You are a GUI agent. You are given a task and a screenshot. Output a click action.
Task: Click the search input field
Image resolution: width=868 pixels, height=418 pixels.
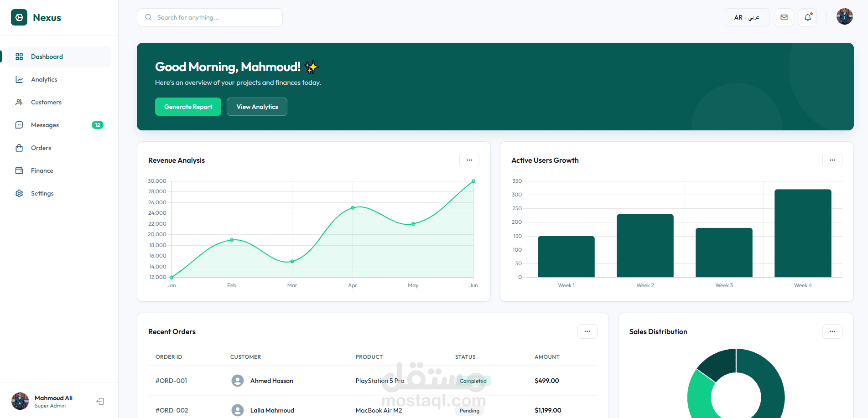209,17
